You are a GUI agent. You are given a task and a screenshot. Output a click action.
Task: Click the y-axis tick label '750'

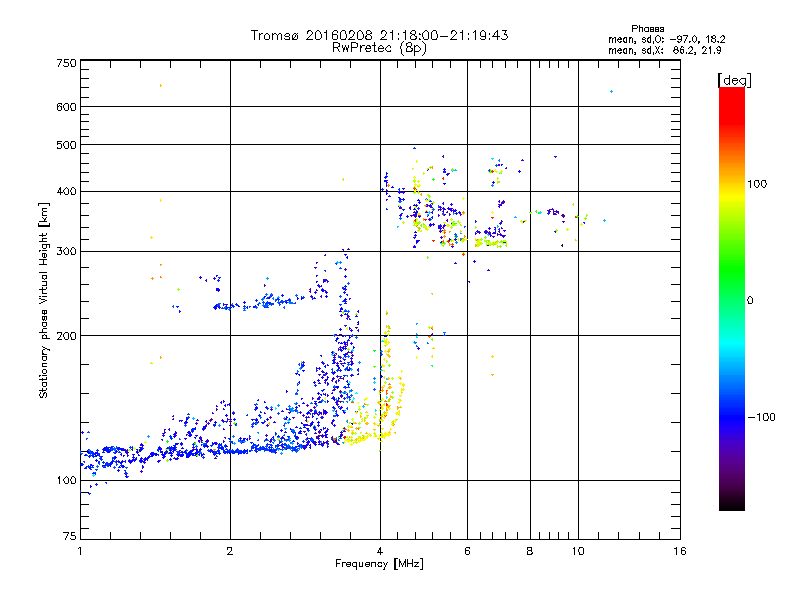[66, 63]
